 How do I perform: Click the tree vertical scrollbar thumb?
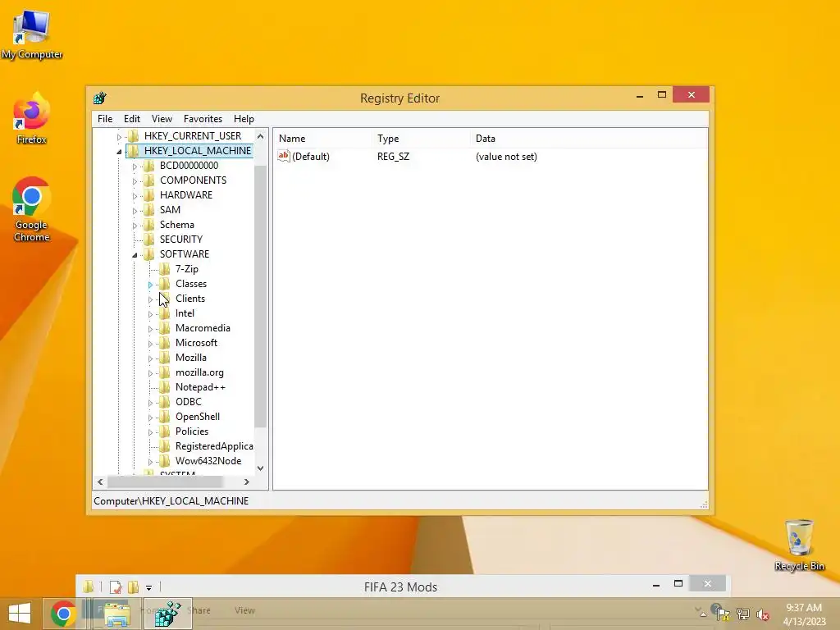click(260, 296)
